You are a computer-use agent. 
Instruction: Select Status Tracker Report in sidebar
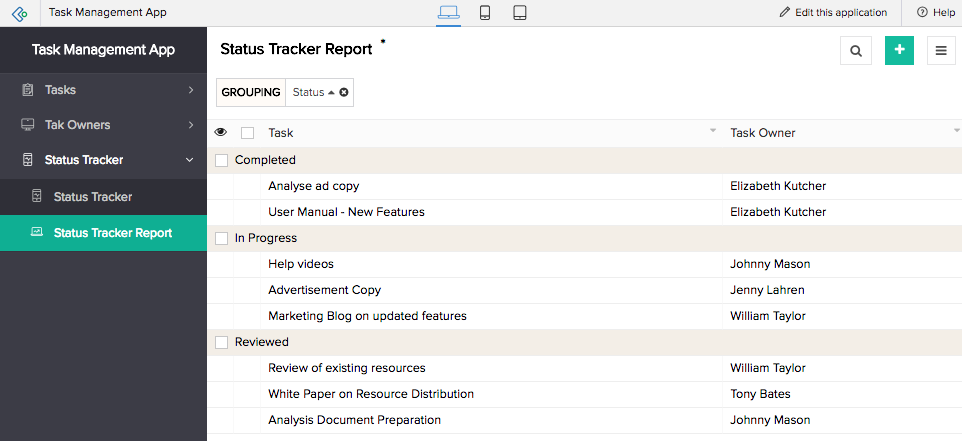[x=112, y=233]
